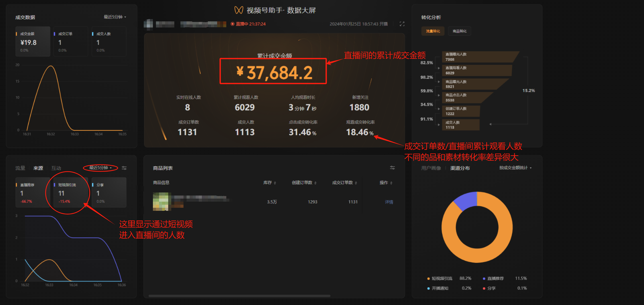Click the 创建订单人数 funnel bar
This screenshot has height=305, width=644.
tap(461, 111)
